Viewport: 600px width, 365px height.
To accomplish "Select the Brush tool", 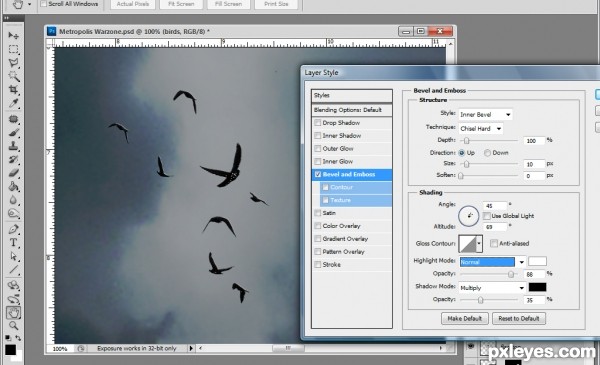I will pos(13,133).
